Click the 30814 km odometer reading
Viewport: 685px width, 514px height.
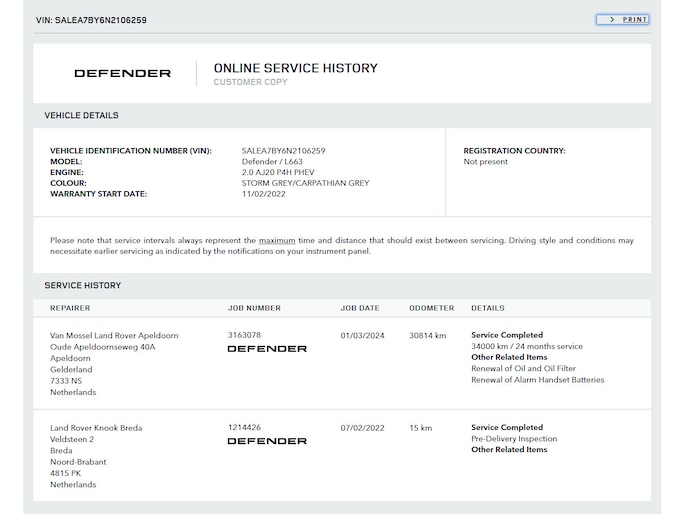pos(428,335)
